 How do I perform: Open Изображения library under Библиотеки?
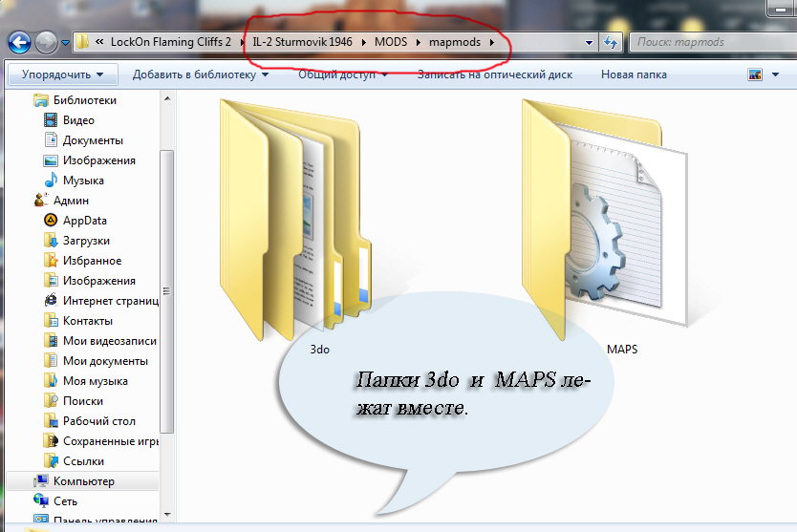coord(99,160)
